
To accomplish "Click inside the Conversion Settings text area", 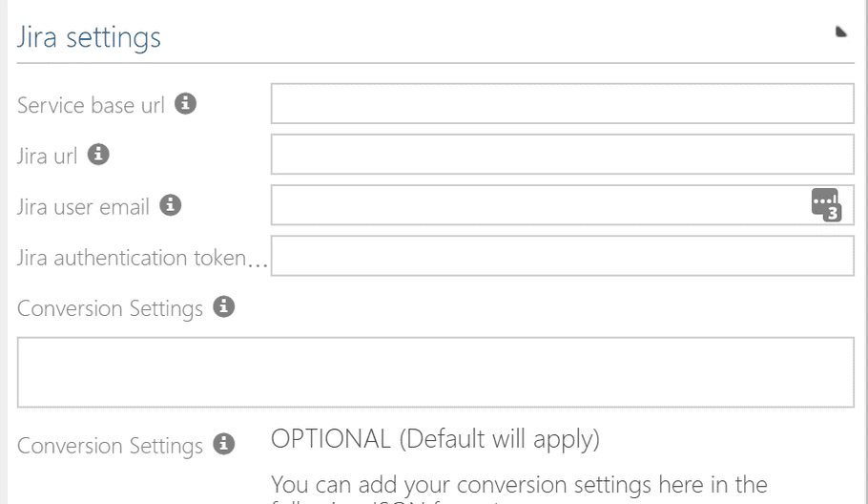I will coord(436,372).
